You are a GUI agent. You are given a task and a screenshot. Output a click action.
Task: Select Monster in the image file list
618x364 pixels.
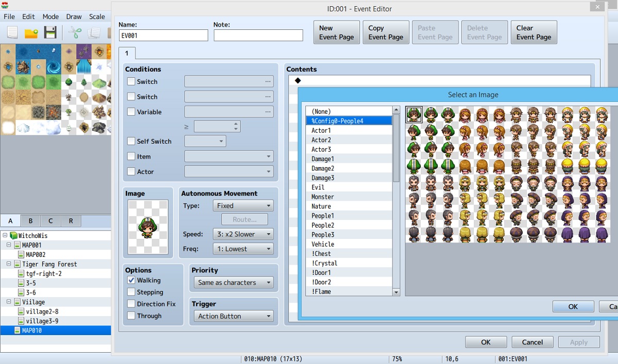click(x=349, y=197)
